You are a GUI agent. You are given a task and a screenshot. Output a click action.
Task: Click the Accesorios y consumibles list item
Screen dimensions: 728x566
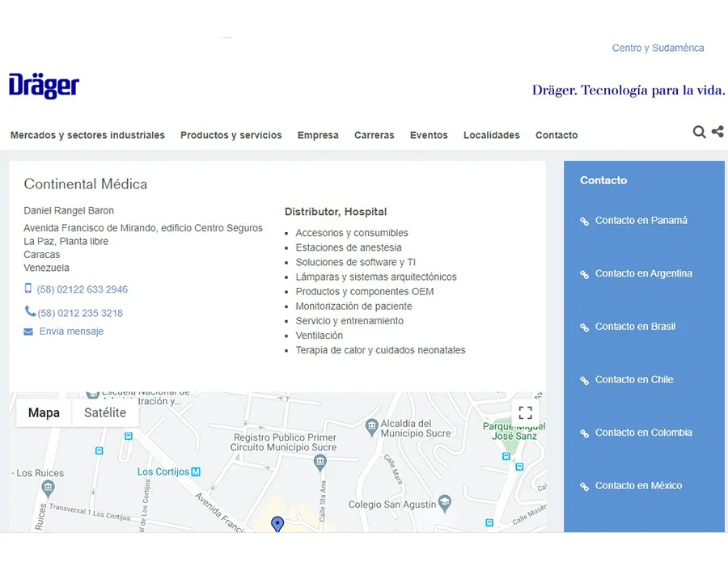352,233
